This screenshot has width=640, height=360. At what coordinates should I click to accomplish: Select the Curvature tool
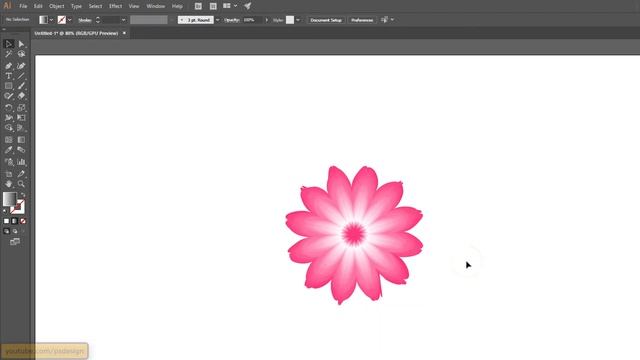click(21, 66)
